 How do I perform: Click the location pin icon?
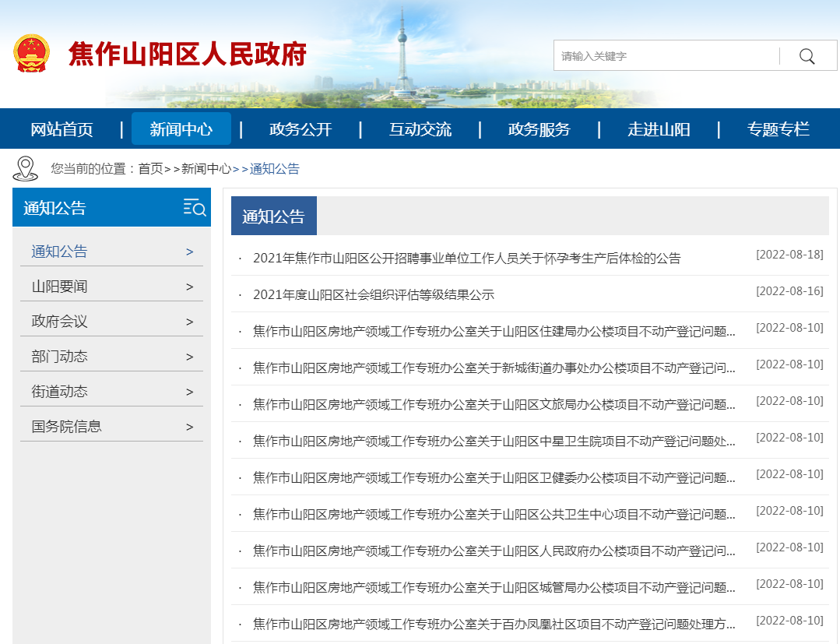pos(26,168)
